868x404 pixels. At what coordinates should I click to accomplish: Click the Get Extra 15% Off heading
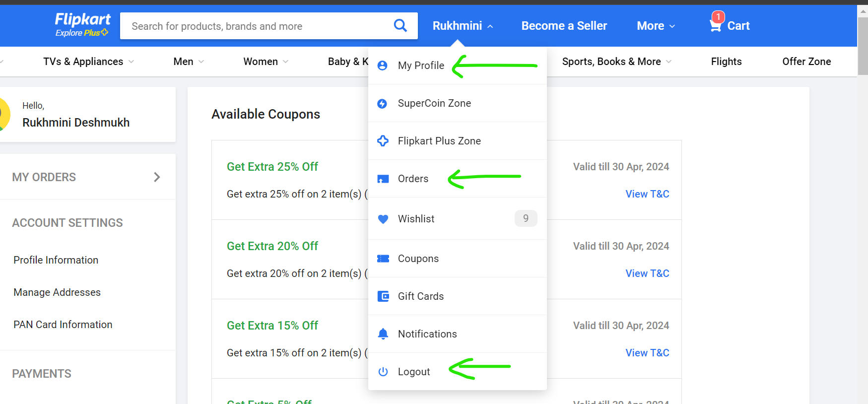(x=272, y=326)
